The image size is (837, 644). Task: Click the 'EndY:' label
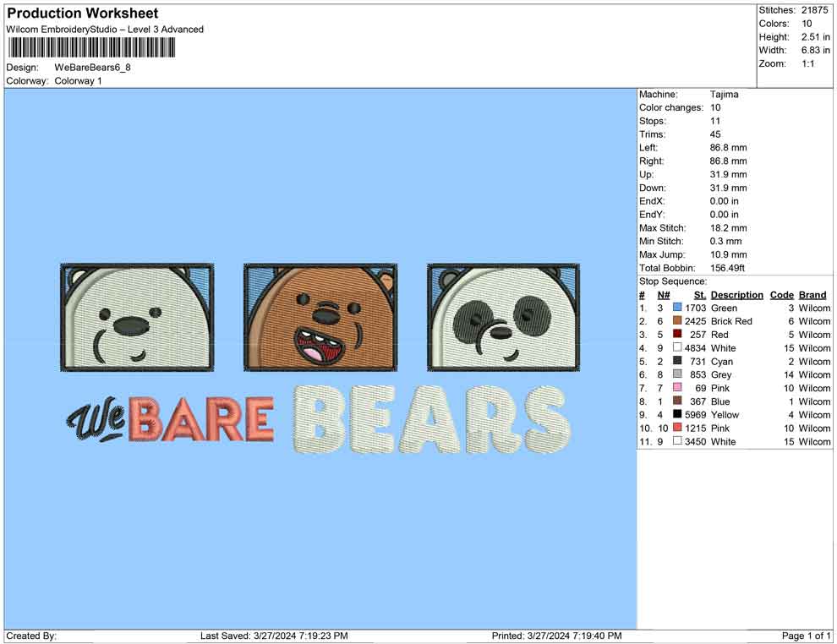point(652,214)
